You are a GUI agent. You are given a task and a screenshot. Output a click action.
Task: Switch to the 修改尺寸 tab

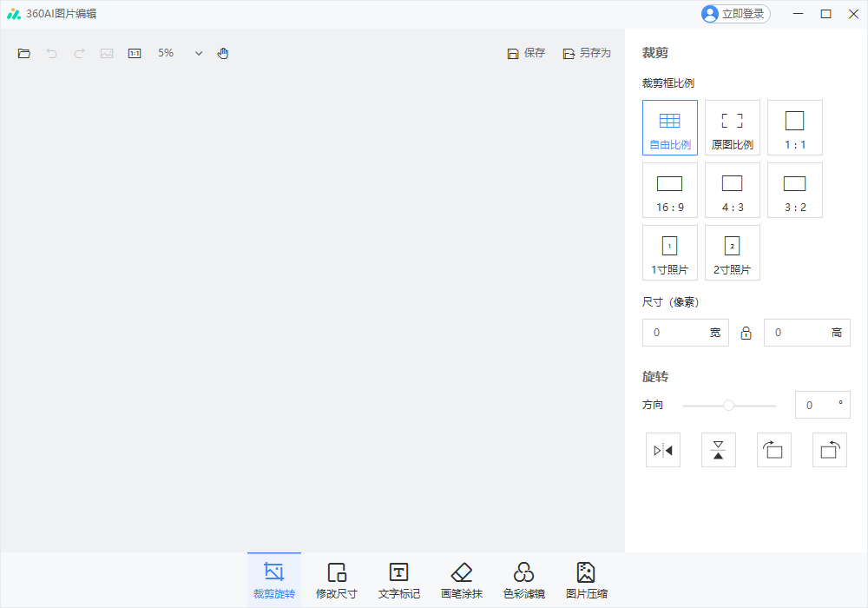336,578
